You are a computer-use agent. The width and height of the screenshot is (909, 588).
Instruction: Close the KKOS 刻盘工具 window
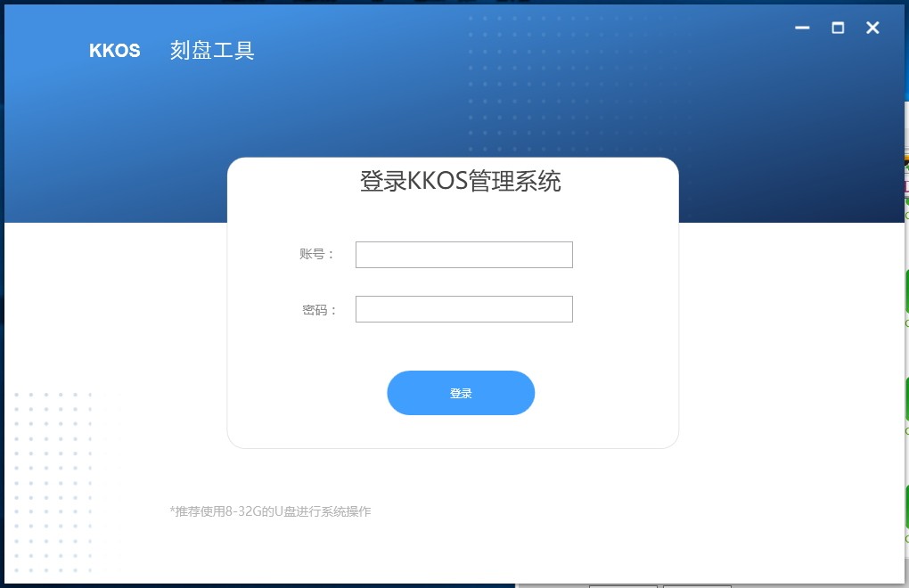click(x=872, y=28)
